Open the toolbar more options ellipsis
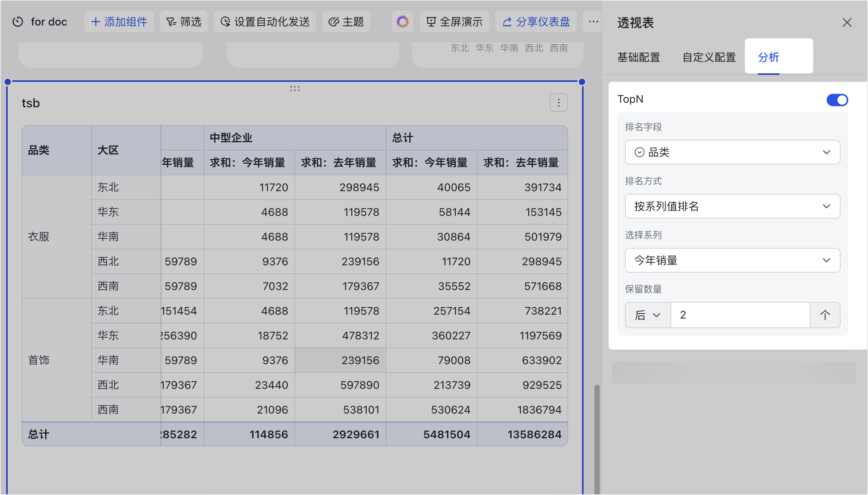 coord(593,22)
